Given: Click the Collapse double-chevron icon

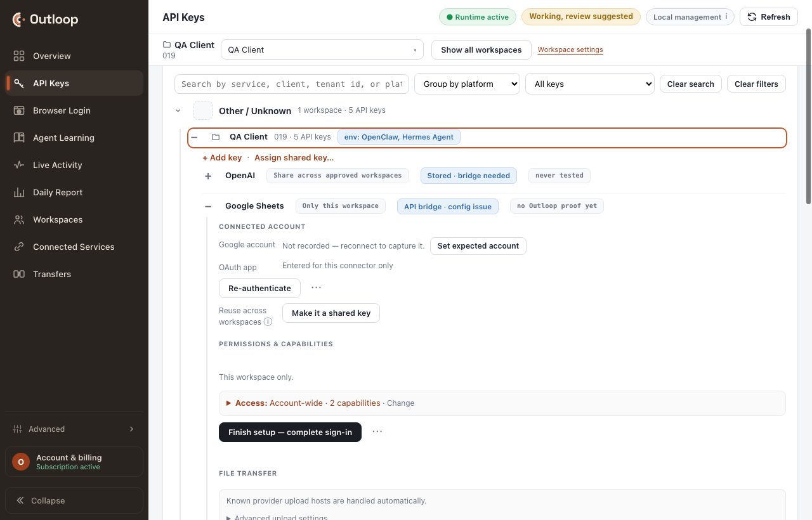Looking at the screenshot, I should [x=20, y=500].
